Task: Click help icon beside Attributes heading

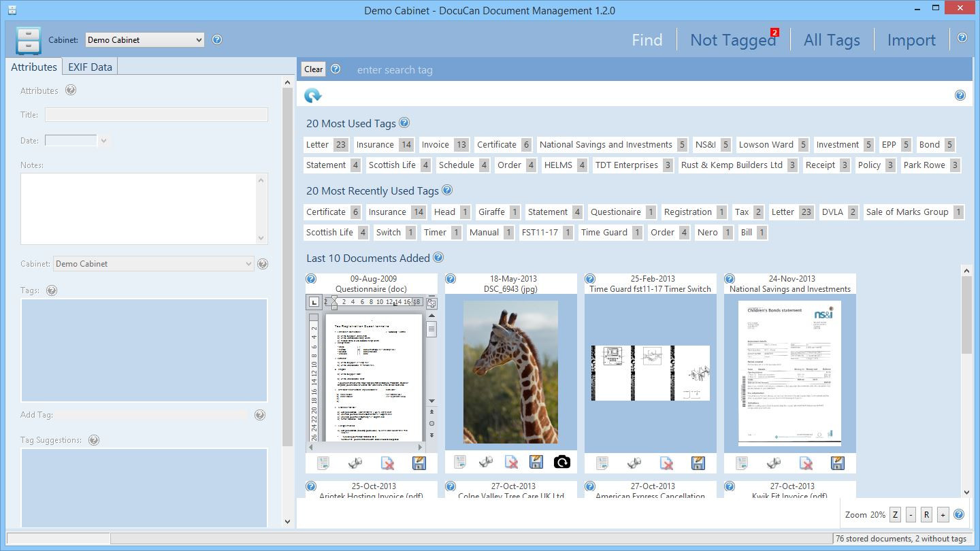Action: (70, 90)
